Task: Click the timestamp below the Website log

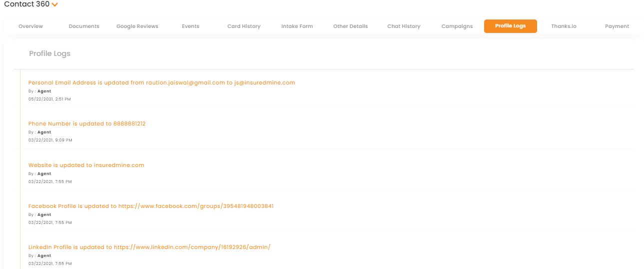Action: (50, 181)
